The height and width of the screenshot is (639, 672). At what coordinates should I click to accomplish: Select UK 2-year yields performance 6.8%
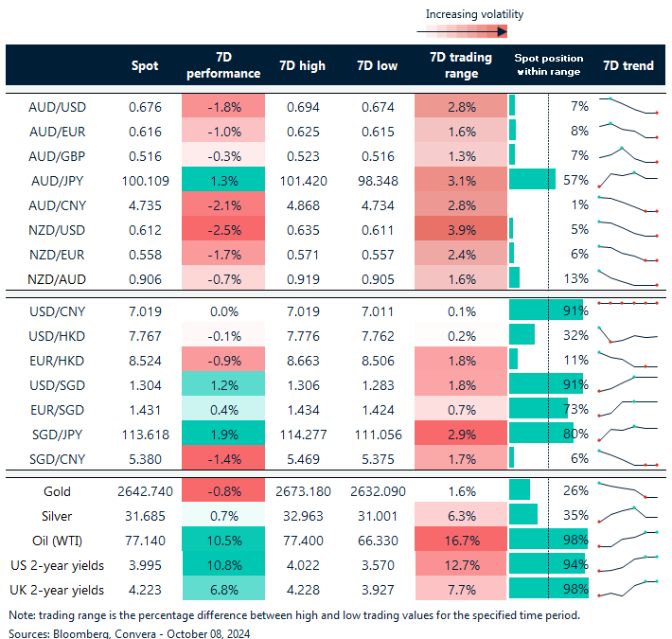223,590
